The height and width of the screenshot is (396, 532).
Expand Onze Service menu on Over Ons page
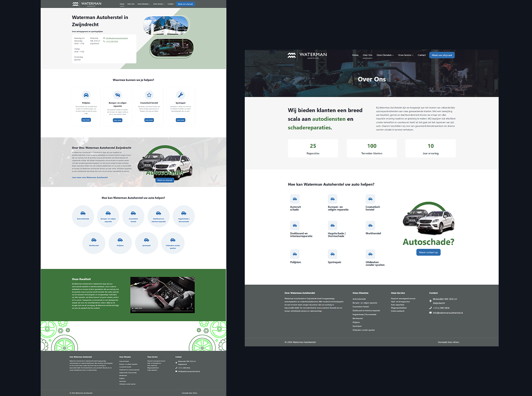coord(406,55)
